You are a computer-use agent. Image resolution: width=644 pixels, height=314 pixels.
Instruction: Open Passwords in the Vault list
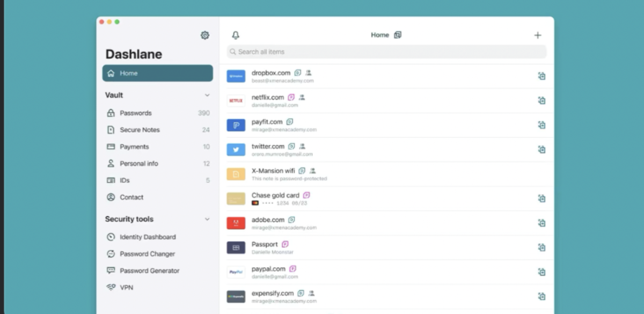pyautogui.click(x=135, y=113)
